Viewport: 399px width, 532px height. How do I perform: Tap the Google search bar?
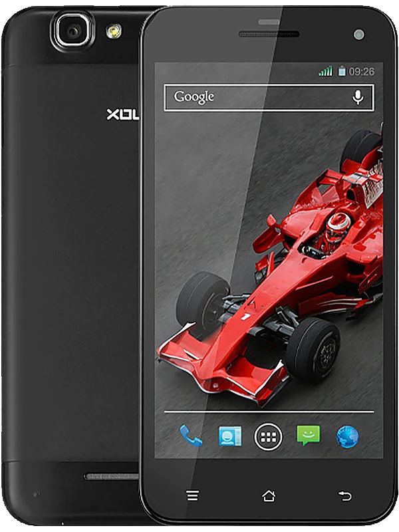(269, 98)
